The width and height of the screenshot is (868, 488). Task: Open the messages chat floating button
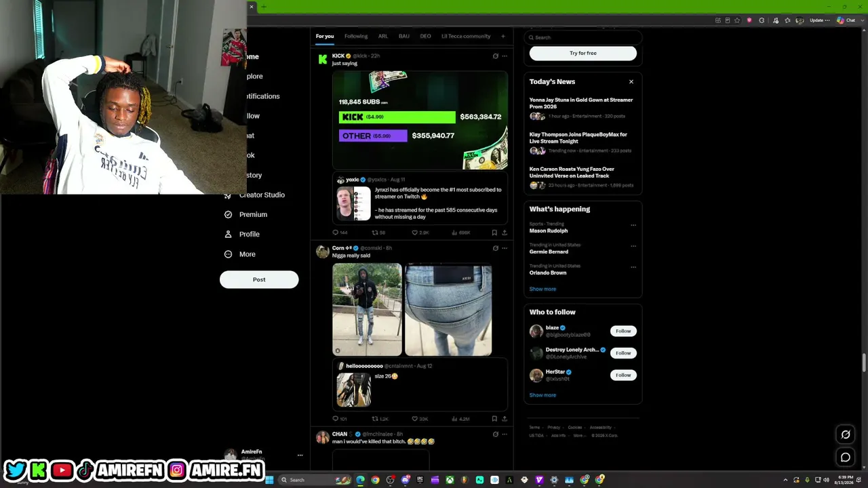846,457
